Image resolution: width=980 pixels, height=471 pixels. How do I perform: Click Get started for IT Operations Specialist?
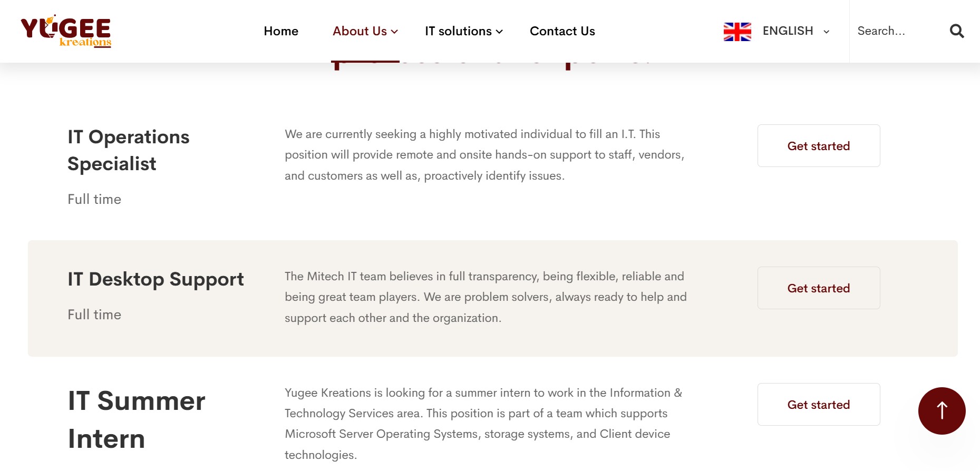click(818, 146)
